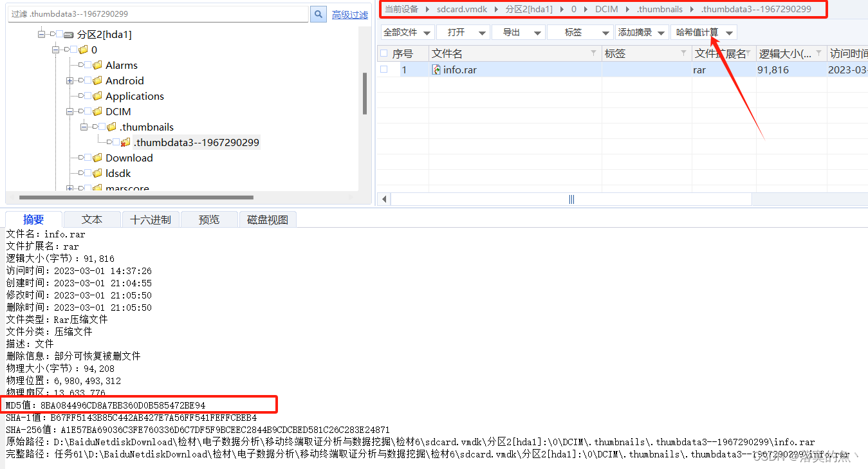868x469 pixels.
Task: Tick the Alarms folder checkbox
Action: [x=88, y=65]
